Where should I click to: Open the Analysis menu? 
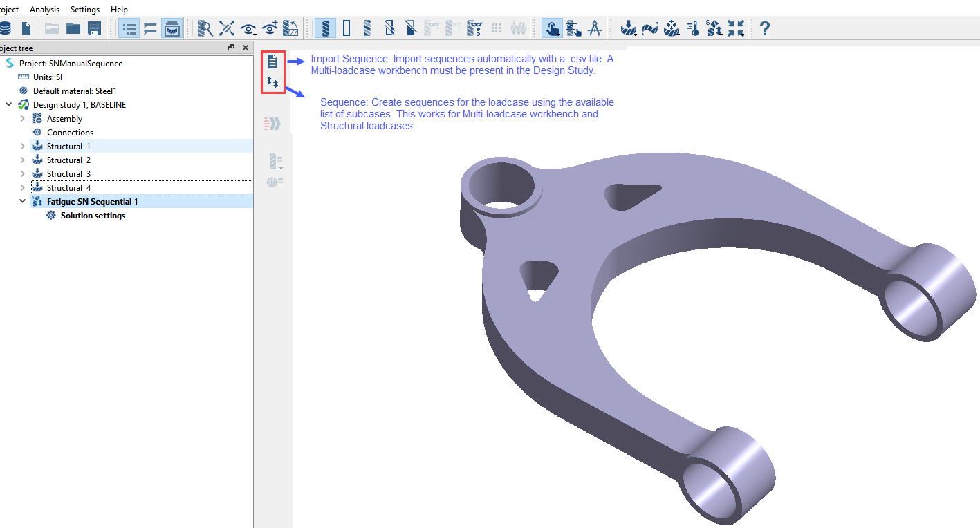pyautogui.click(x=44, y=10)
